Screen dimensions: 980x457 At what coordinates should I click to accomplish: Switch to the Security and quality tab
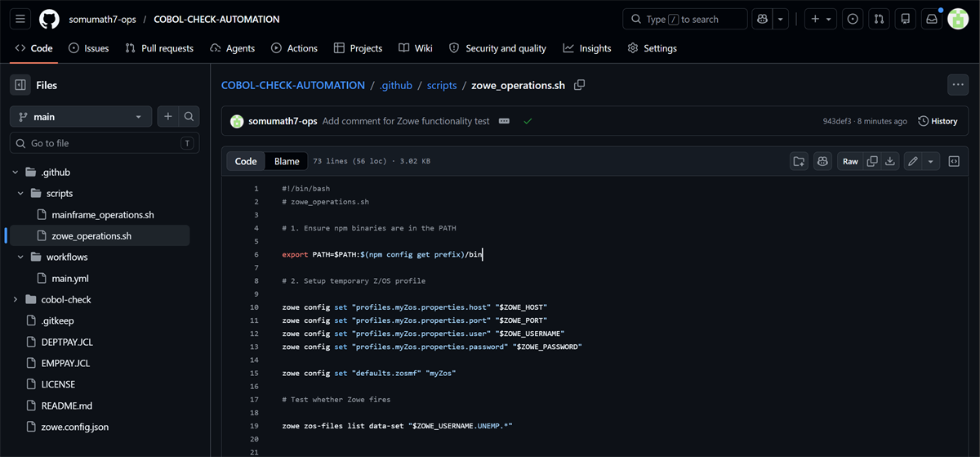point(497,48)
